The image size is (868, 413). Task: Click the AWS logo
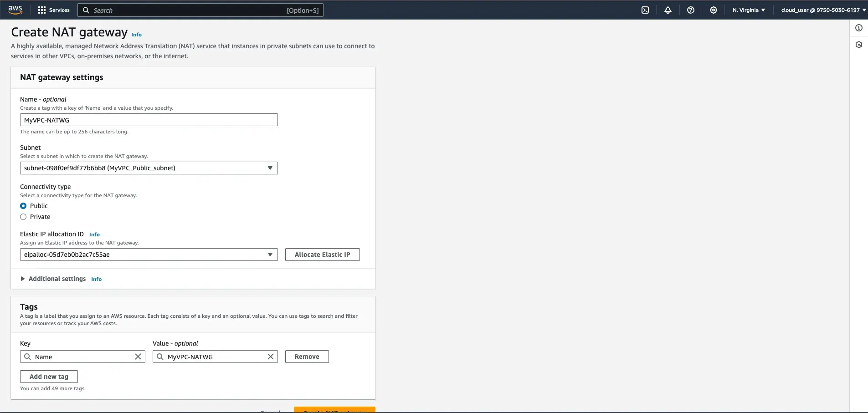point(15,10)
